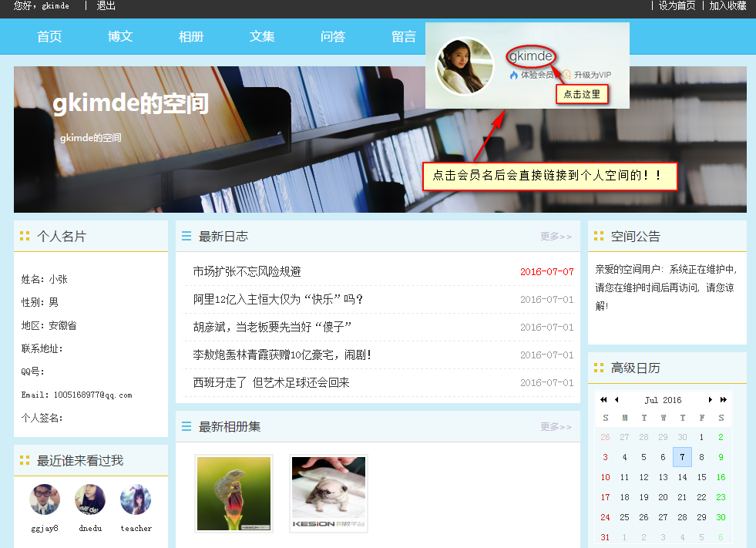756x548 pixels.
Task: Switch to the 相册 navigation tab
Action: [191, 37]
